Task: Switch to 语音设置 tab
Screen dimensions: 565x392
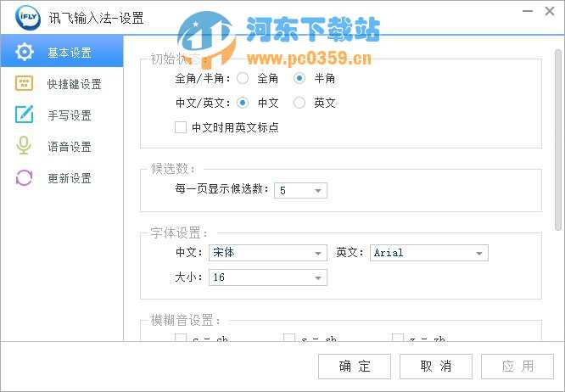Action: (x=62, y=147)
